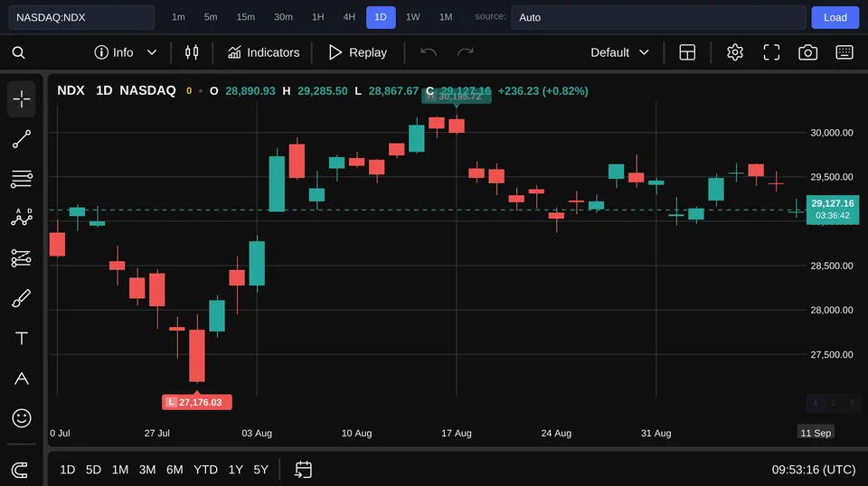Screen dimensions: 868x486
Task: Open the candlestick chart type selector
Action: [192, 52]
